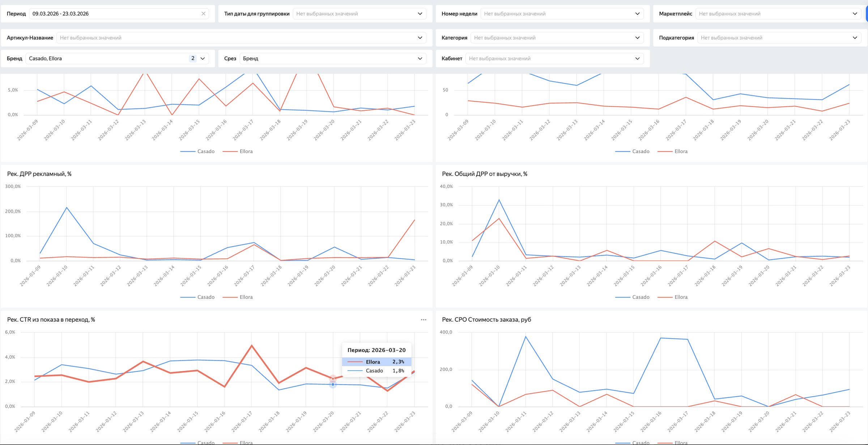
Task: Open the Тип даты для группировки dropdown
Action: tap(359, 14)
